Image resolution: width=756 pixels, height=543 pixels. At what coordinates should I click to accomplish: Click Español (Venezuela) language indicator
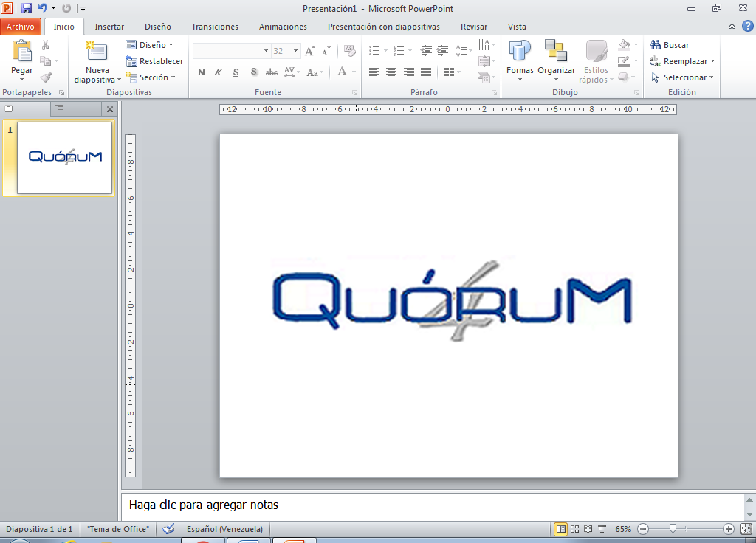[x=224, y=529]
